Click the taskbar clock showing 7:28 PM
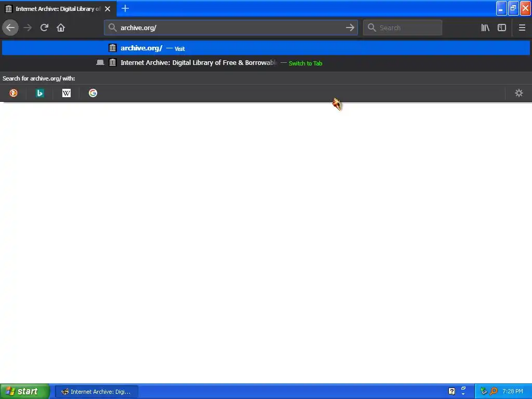 pos(513,391)
